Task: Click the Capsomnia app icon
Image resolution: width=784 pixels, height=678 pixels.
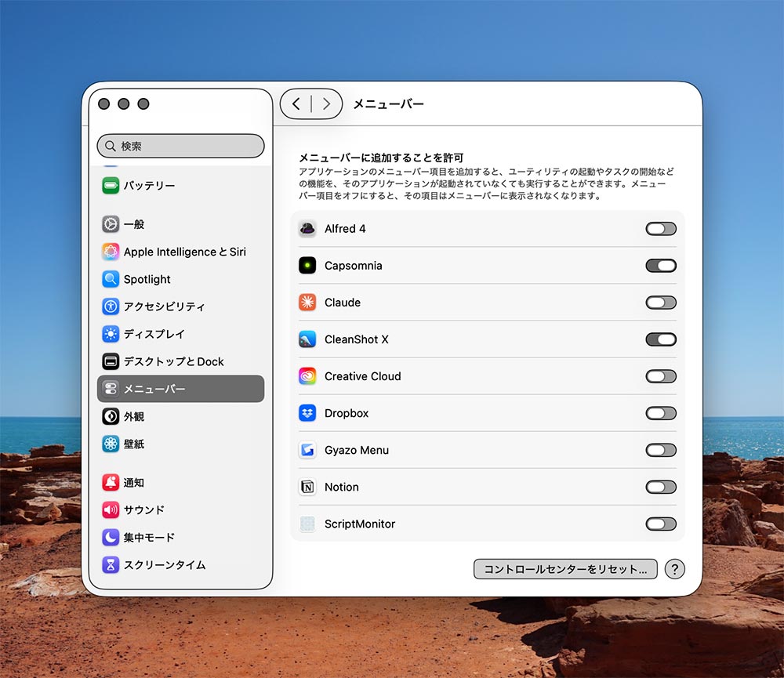Action: (x=307, y=266)
